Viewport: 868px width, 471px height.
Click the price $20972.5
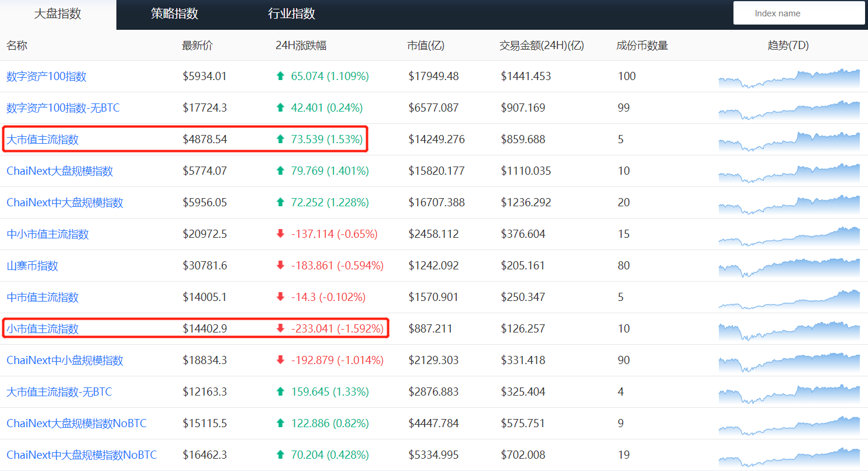205,234
